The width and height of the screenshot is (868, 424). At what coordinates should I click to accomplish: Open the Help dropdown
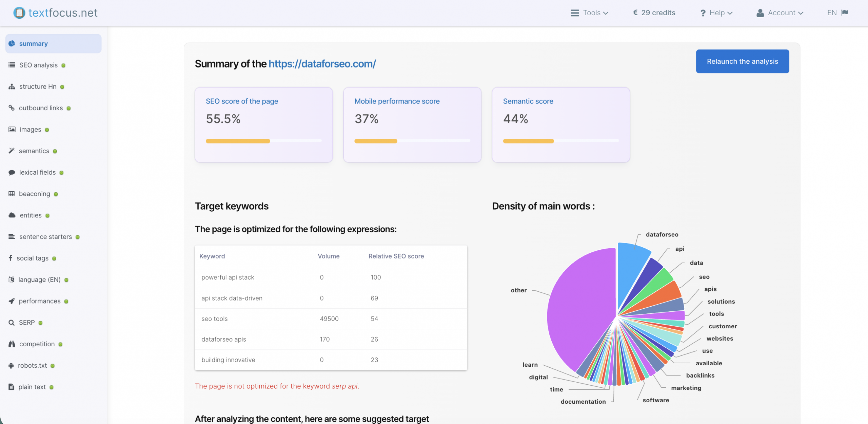pos(716,13)
